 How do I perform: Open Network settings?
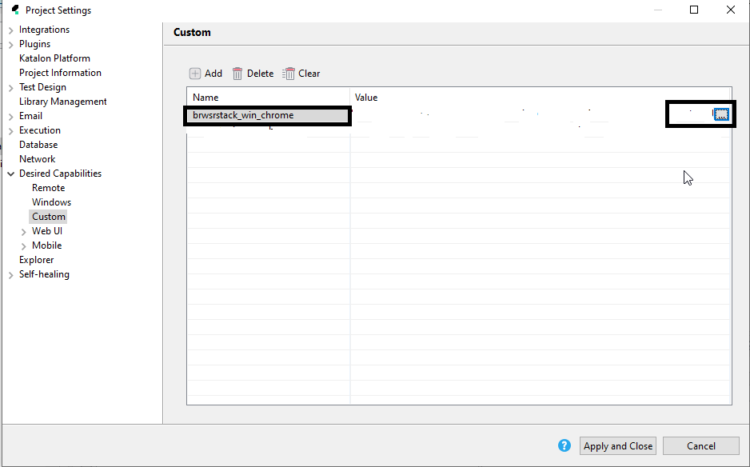click(37, 159)
